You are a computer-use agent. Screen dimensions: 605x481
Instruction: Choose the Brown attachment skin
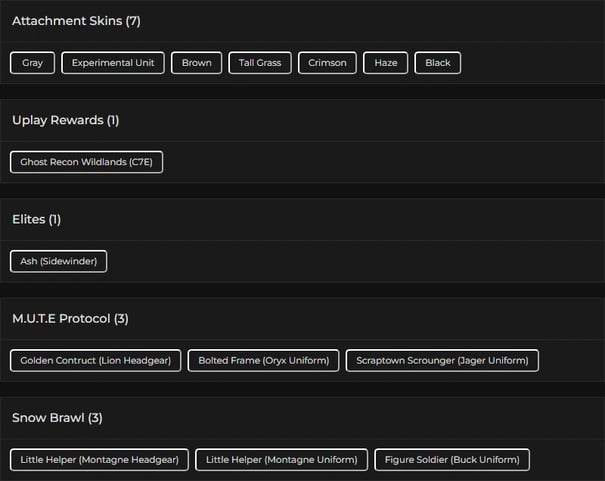pyautogui.click(x=197, y=63)
